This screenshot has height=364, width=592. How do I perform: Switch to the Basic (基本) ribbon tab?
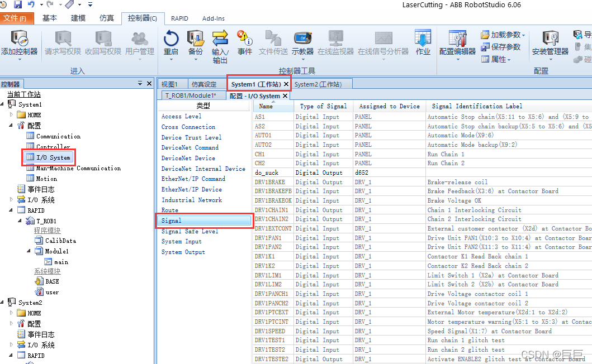click(49, 18)
